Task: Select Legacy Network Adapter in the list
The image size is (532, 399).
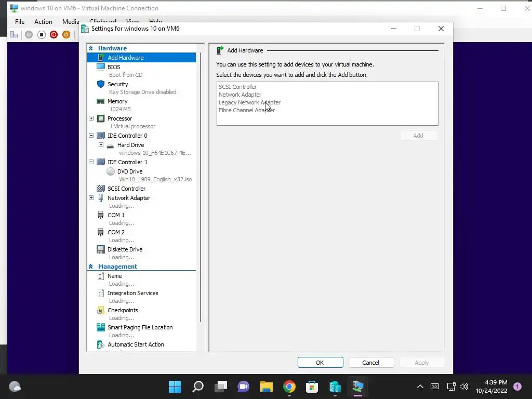Action: (249, 102)
